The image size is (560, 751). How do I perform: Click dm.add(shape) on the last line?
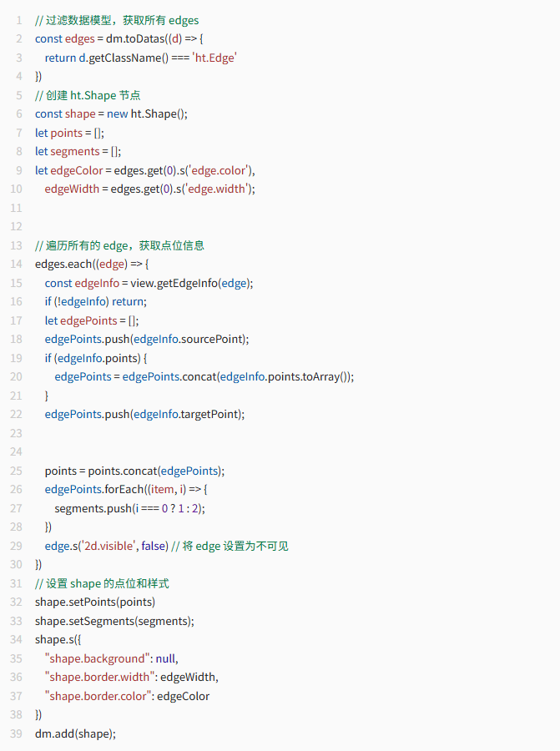coord(73,733)
